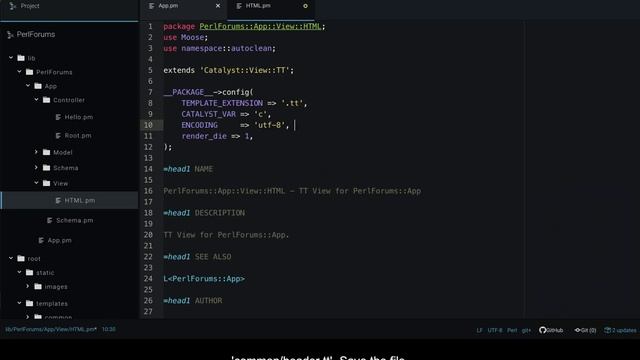Screen dimensions: 640x360
Task: Open Schema.pm in the tree
Action: (74, 220)
